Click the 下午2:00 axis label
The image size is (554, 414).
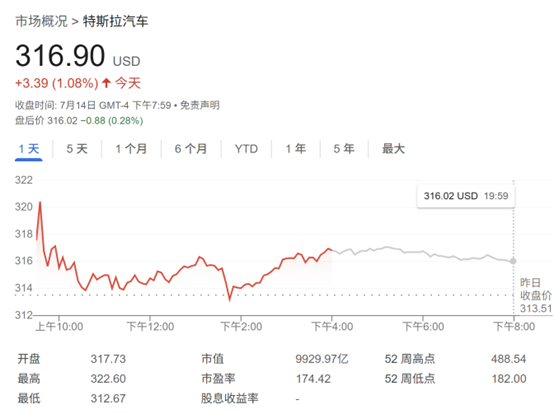point(241,327)
